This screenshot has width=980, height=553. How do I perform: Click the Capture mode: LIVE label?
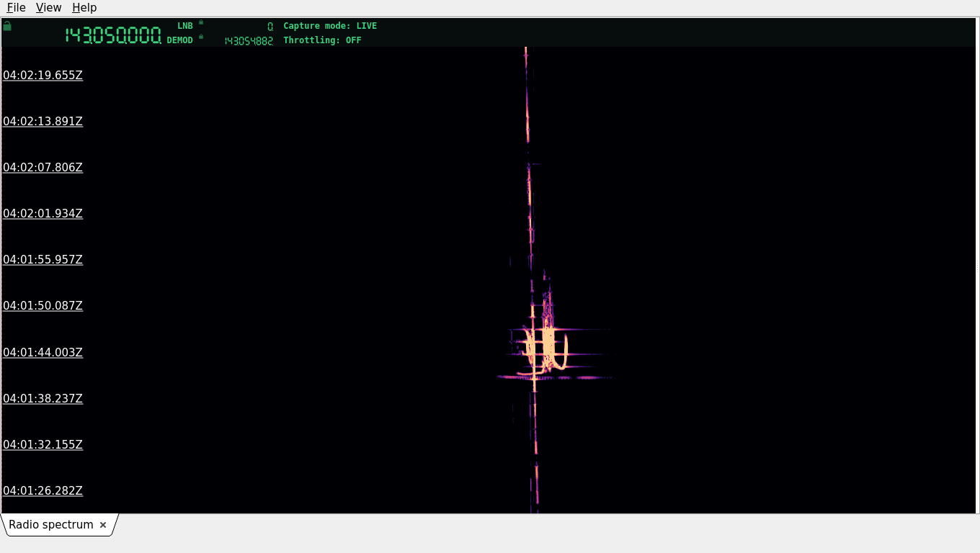coord(330,26)
